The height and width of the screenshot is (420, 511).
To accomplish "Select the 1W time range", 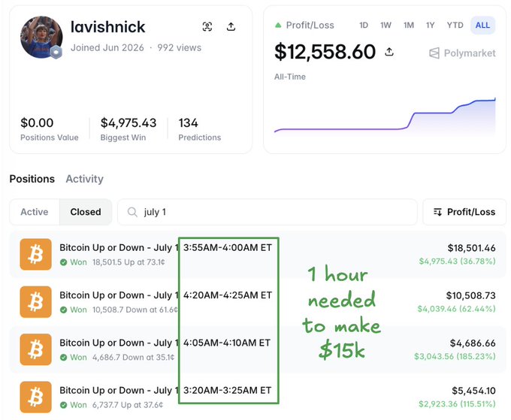I will click(386, 25).
